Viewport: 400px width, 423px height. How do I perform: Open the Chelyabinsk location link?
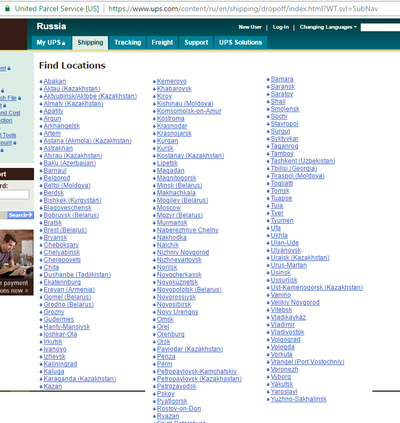coord(62,252)
